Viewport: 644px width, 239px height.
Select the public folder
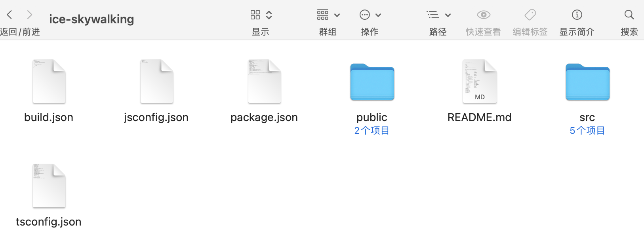[372, 82]
